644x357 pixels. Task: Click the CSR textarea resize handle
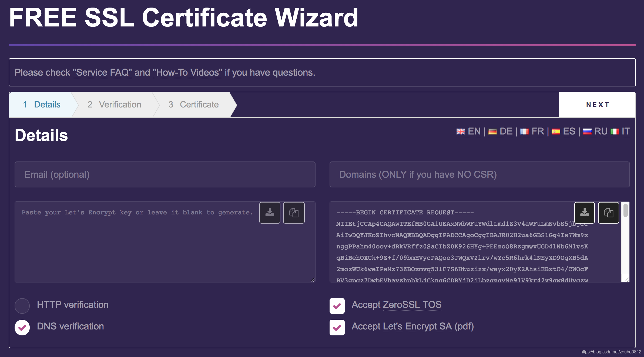point(627,279)
